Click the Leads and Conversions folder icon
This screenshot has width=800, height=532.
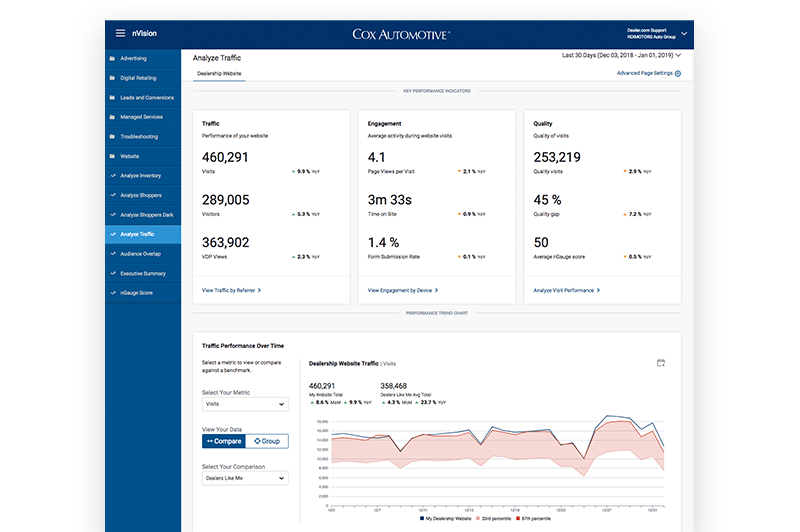click(x=112, y=97)
